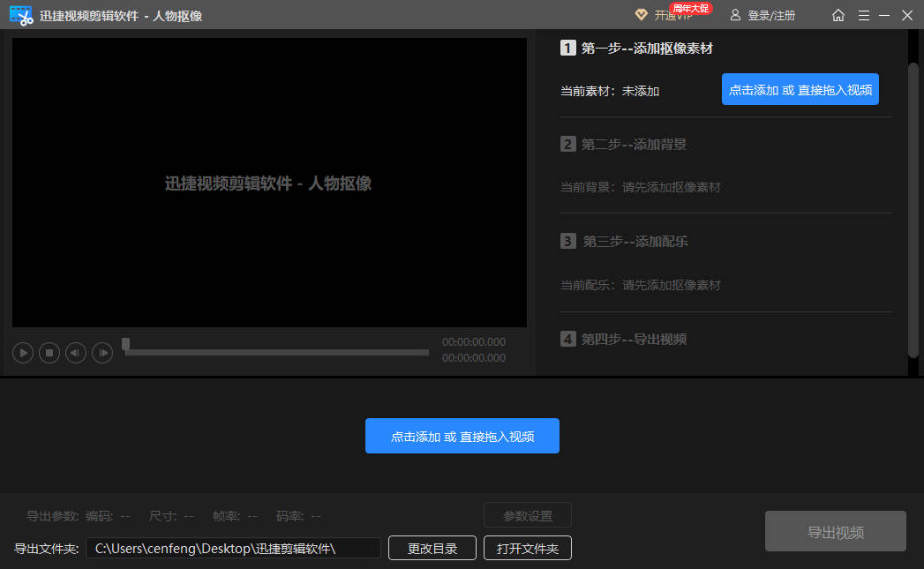This screenshot has height=569, width=924.
Task: Open the export folder with 打开文件夹
Action: coord(527,548)
